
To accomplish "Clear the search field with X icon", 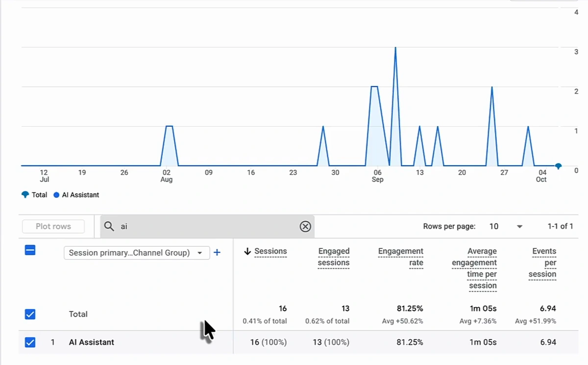I will 305,226.
